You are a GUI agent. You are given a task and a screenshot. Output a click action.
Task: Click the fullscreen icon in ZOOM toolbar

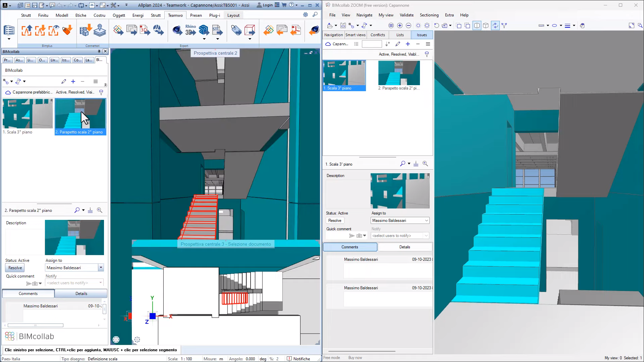(632, 25)
